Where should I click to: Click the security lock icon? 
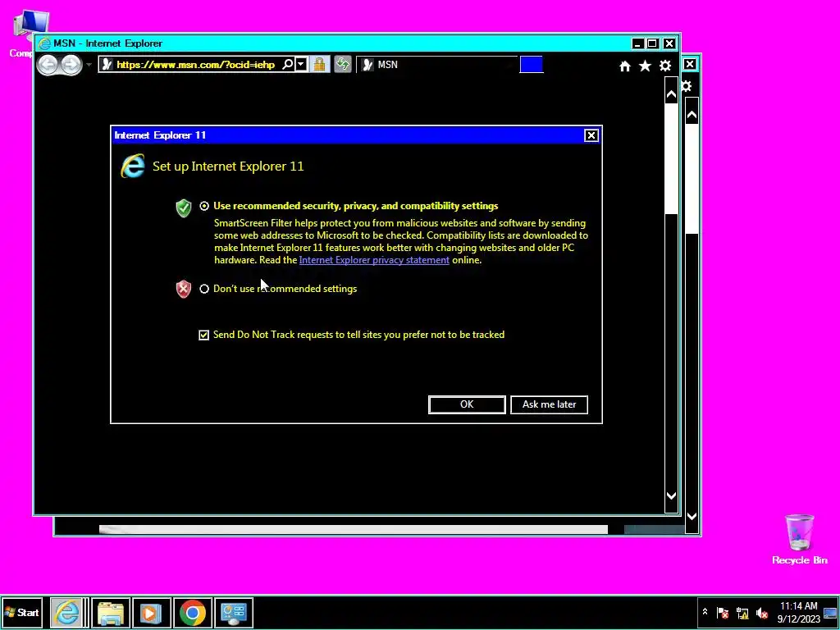tap(319, 65)
